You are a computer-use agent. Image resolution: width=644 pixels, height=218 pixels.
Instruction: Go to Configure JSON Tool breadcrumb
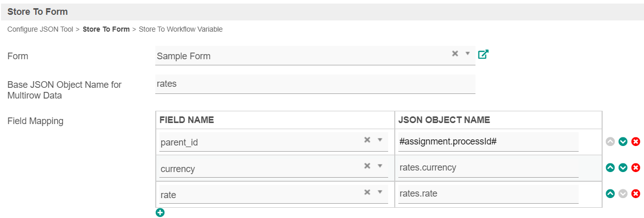40,29
